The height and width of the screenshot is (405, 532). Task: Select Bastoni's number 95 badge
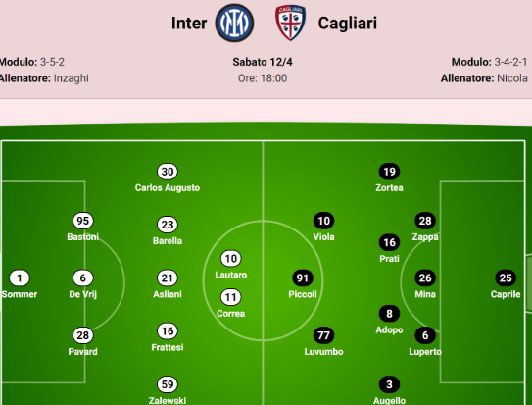pyautogui.click(x=82, y=221)
